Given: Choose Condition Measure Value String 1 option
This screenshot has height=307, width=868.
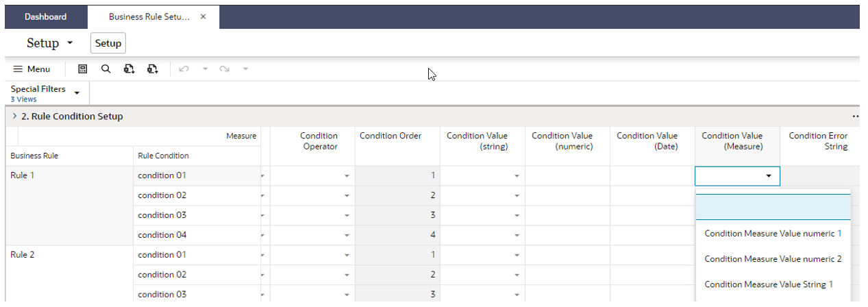Looking at the screenshot, I should pyautogui.click(x=773, y=284).
